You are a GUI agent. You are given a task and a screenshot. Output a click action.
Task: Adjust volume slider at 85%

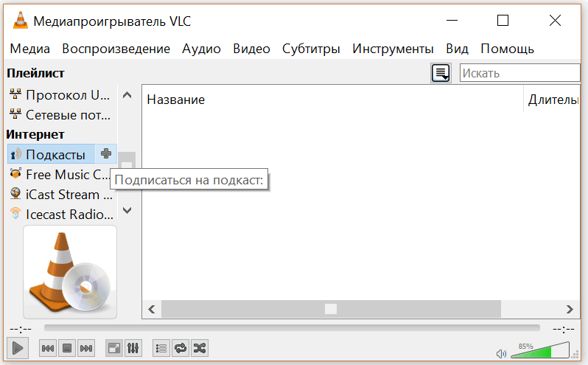click(540, 350)
